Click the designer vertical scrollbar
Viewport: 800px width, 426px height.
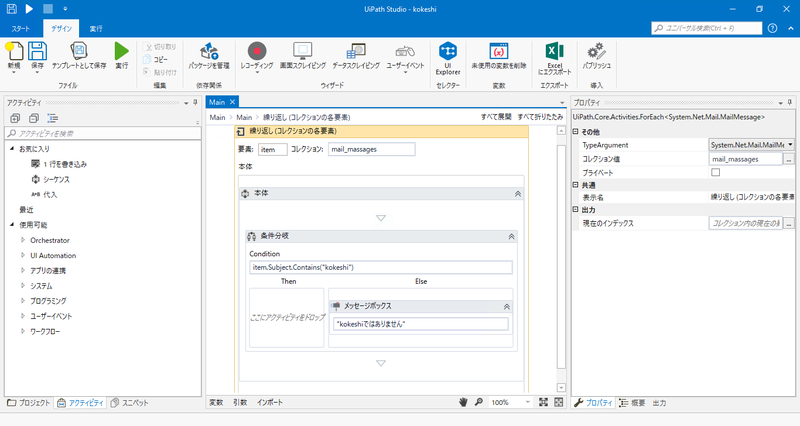pyautogui.click(x=561, y=255)
